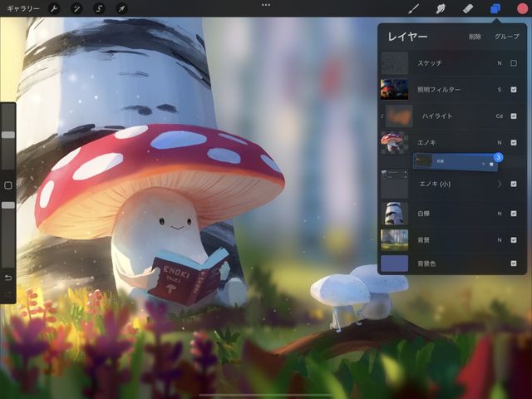The width and height of the screenshot is (532, 399).
Task: Click the エノキ (小) group name
Action: [435, 184]
